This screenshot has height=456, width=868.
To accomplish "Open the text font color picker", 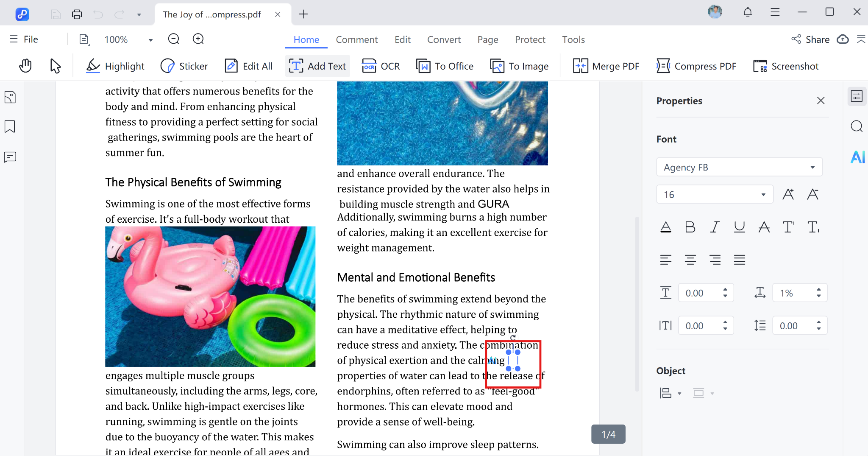I will tap(665, 227).
